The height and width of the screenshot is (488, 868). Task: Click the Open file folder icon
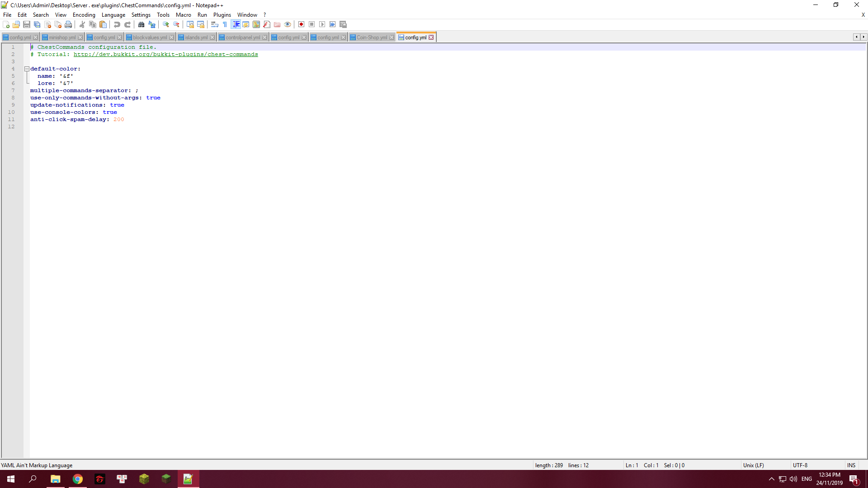pyautogui.click(x=16, y=24)
